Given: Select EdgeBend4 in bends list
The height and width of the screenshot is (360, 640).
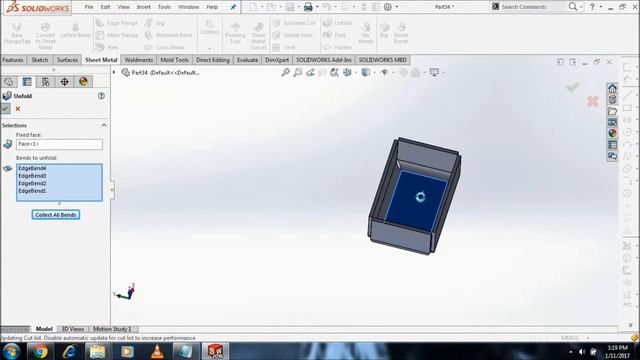Looking at the screenshot, I should 32,168.
